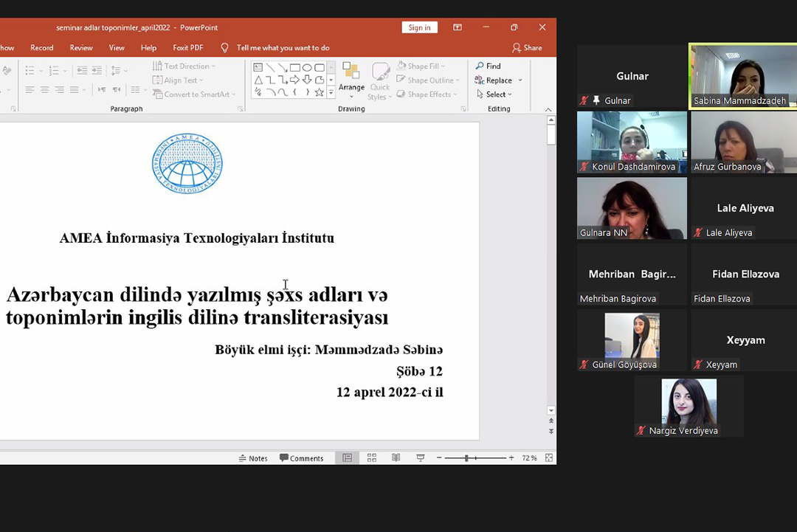Viewport: 797px width, 532px height.
Task: Open the Foxit PDF tab
Action: click(x=187, y=48)
